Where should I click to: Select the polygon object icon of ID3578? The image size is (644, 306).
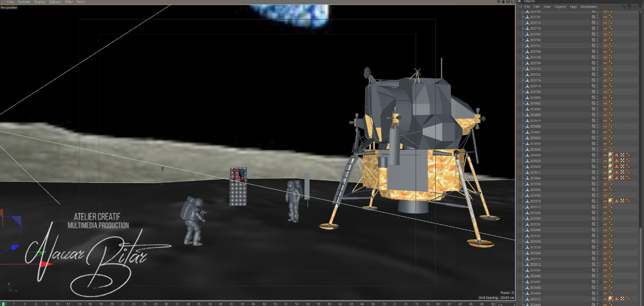(x=527, y=201)
